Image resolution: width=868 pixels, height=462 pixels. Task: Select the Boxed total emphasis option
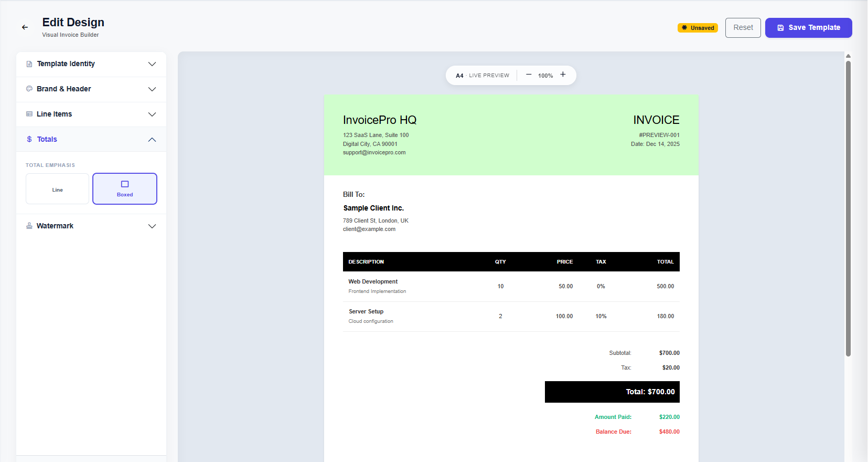[x=125, y=189]
